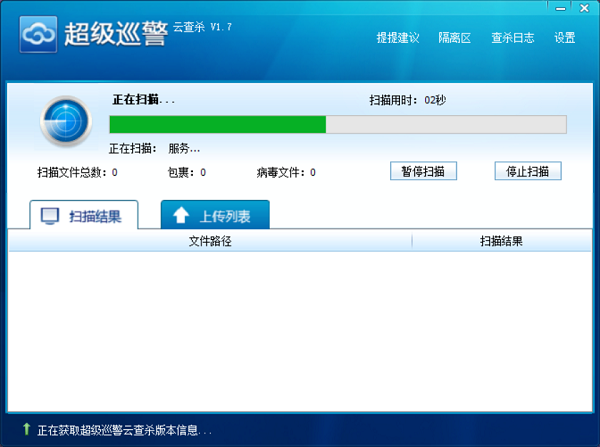The width and height of the screenshot is (600, 447).
Task: Click the 包裹: 0 counter
Action: [187, 173]
